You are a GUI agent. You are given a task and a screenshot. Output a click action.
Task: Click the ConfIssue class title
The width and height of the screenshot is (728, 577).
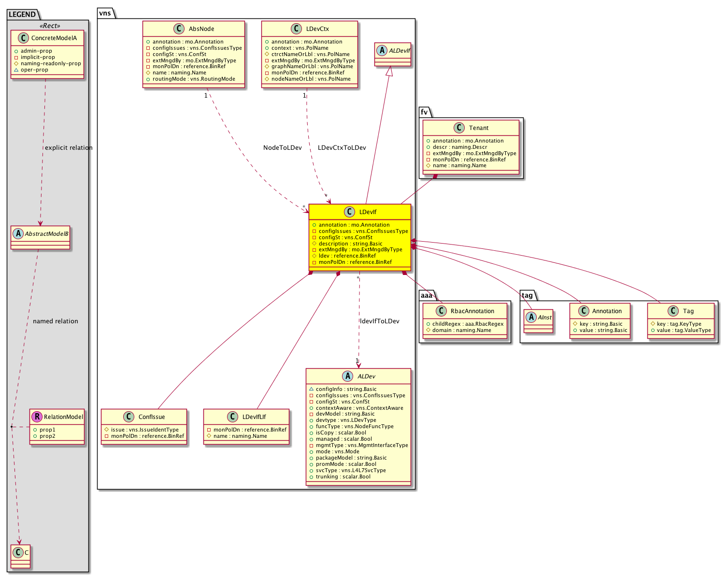tap(152, 417)
